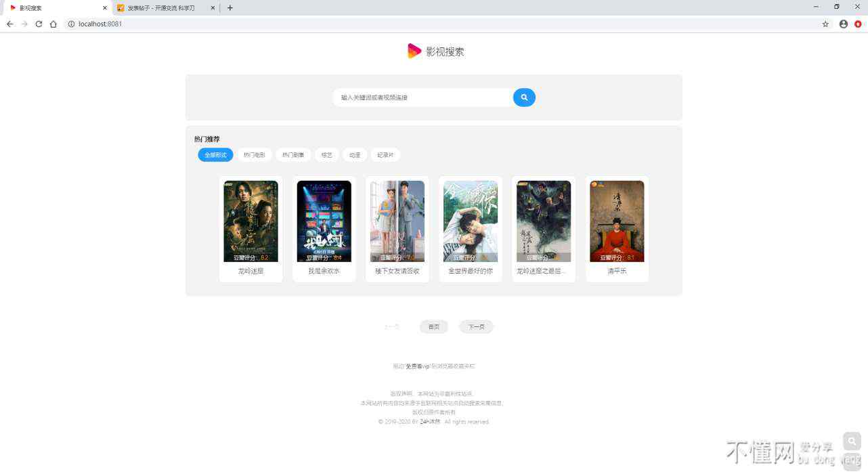Click the 全世界最好的你 title text
Viewport: 868px width, 474px height.
click(471, 271)
